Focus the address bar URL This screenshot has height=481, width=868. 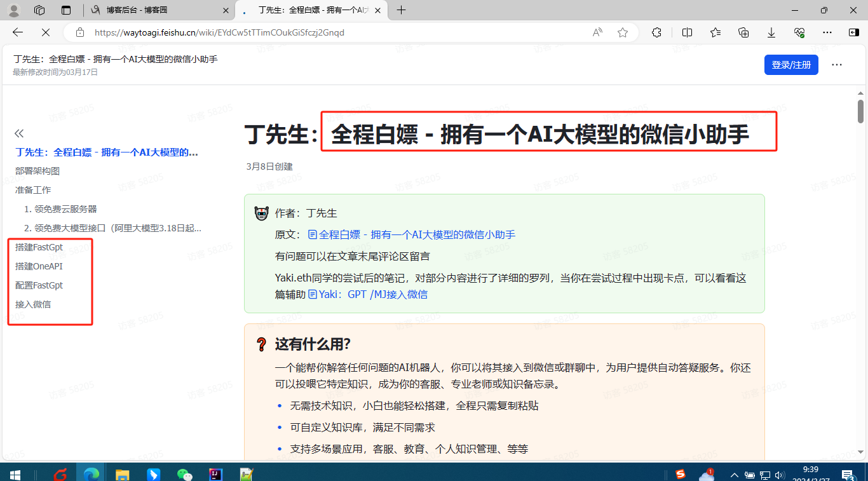click(x=219, y=32)
